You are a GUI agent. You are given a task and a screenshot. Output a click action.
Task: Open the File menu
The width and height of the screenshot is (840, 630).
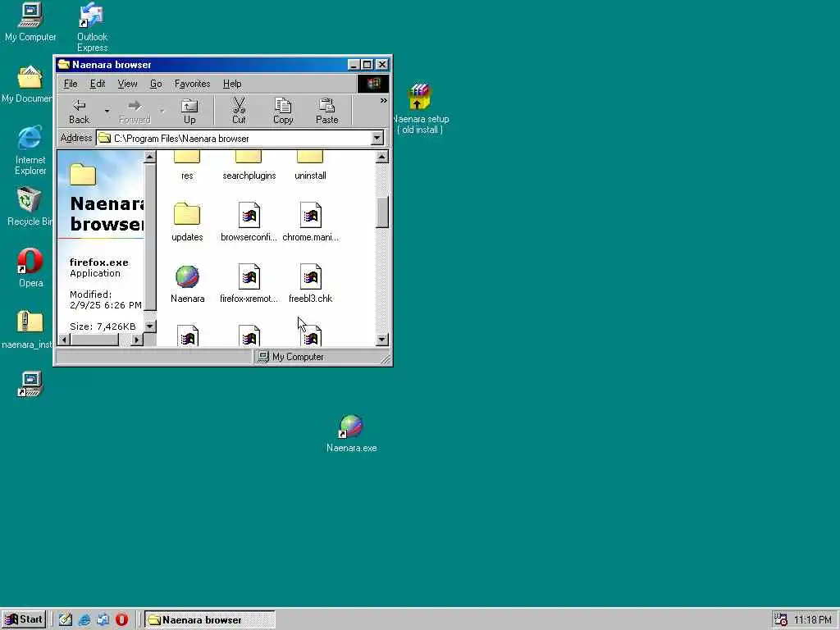[71, 84]
